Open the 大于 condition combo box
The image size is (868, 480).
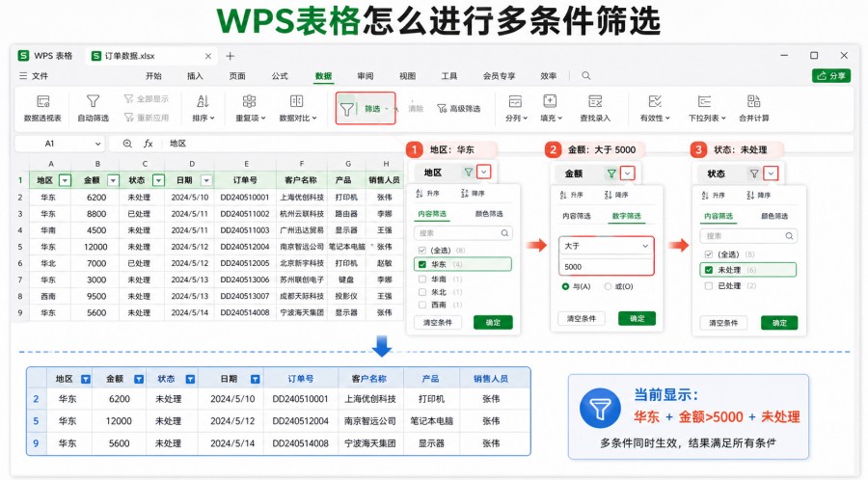(x=607, y=246)
